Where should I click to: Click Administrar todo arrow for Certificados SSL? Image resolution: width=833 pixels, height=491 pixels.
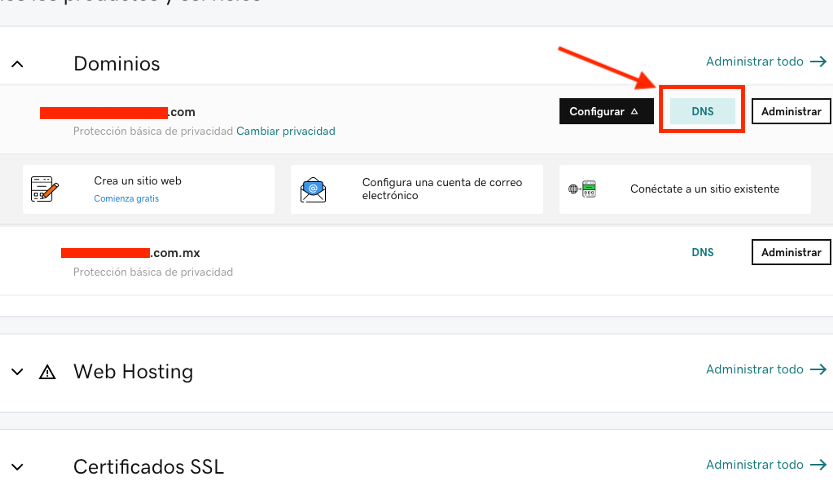[x=819, y=465]
